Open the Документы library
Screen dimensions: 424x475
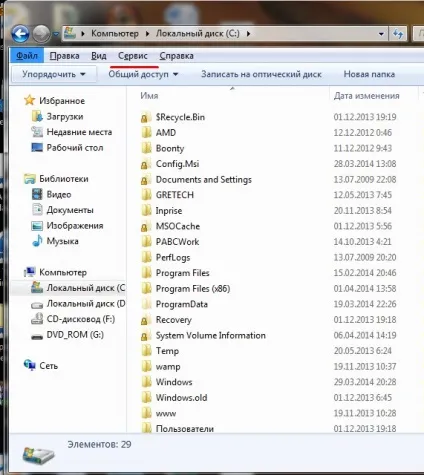[x=70, y=210]
